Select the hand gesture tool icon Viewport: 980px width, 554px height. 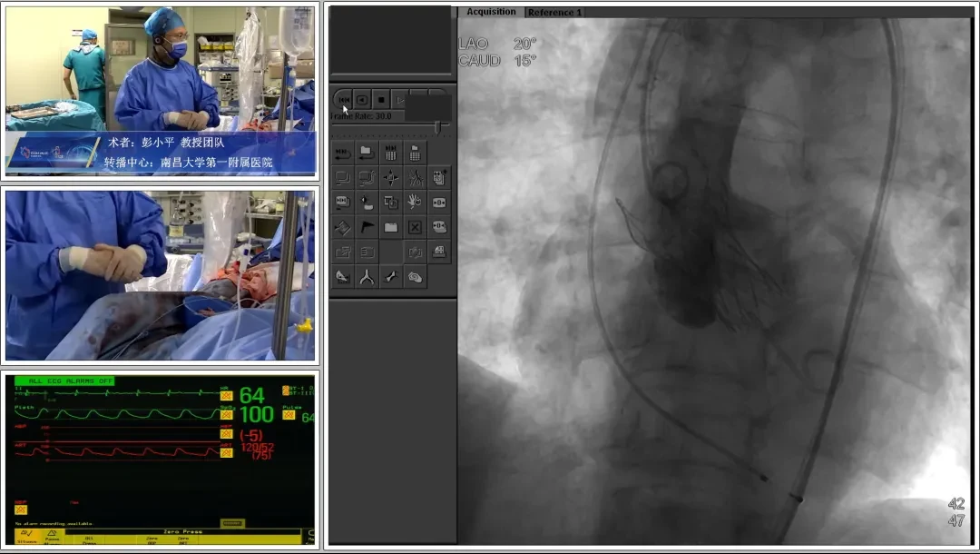[415, 202]
